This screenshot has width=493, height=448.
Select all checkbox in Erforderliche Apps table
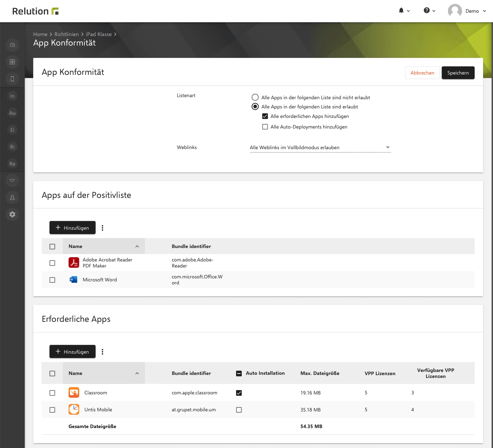pos(52,373)
